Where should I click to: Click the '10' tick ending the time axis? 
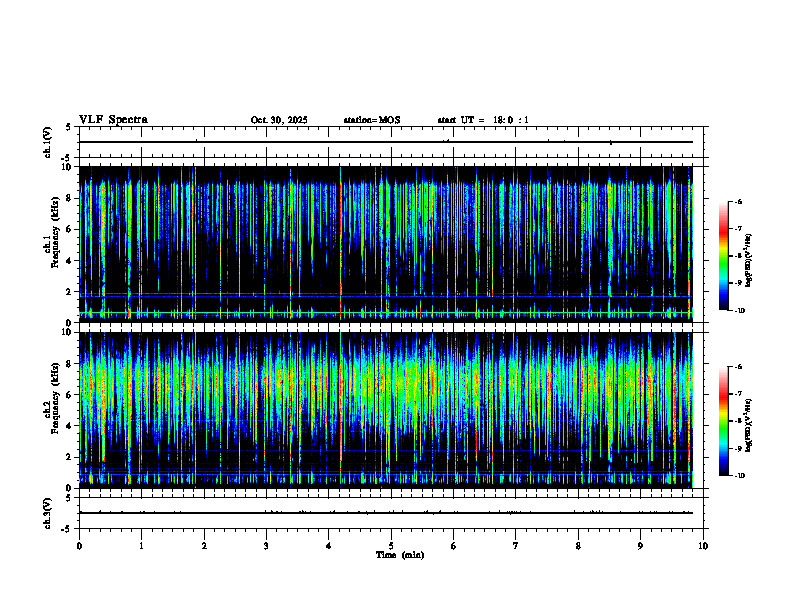703,546
